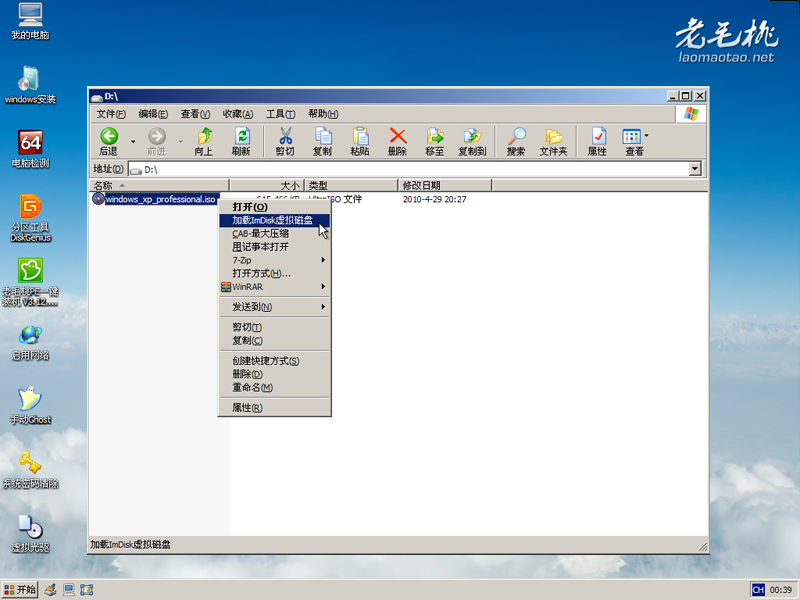Open 虚拟光驱 desktop icon

tap(30, 534)
